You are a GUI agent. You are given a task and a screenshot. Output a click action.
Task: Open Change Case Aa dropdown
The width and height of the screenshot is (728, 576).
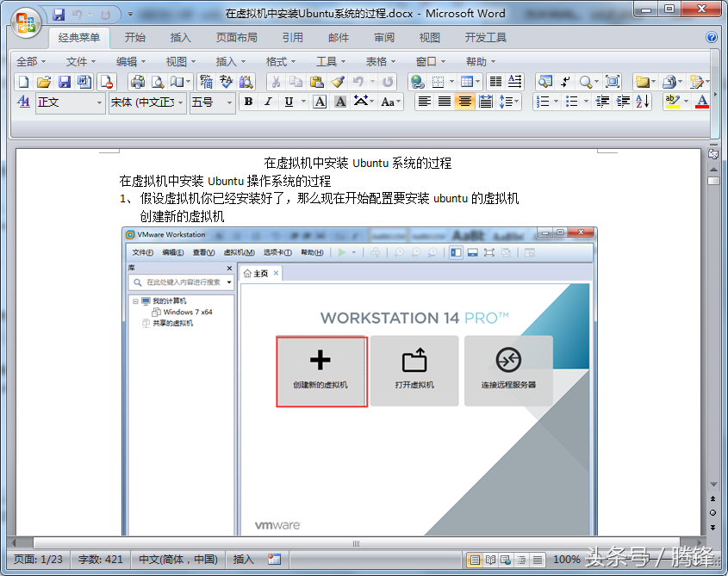pyautogui.click(x=390, y=102)
